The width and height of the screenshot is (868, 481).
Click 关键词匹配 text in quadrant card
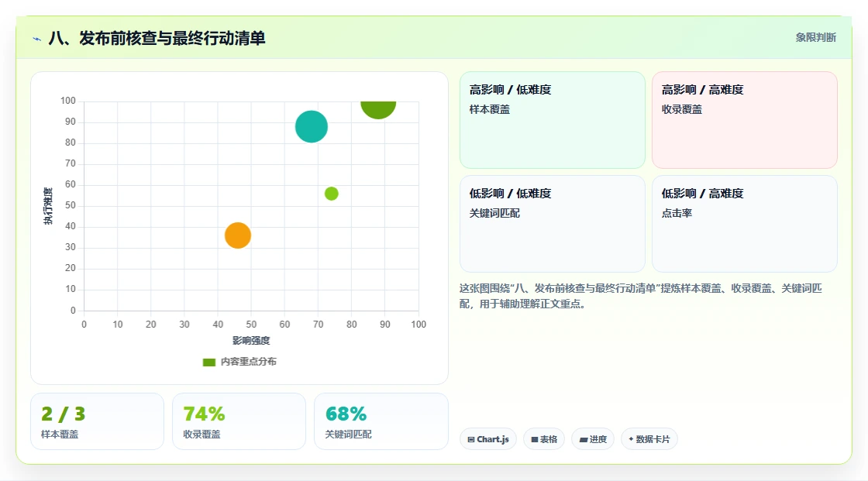(494, 213)
